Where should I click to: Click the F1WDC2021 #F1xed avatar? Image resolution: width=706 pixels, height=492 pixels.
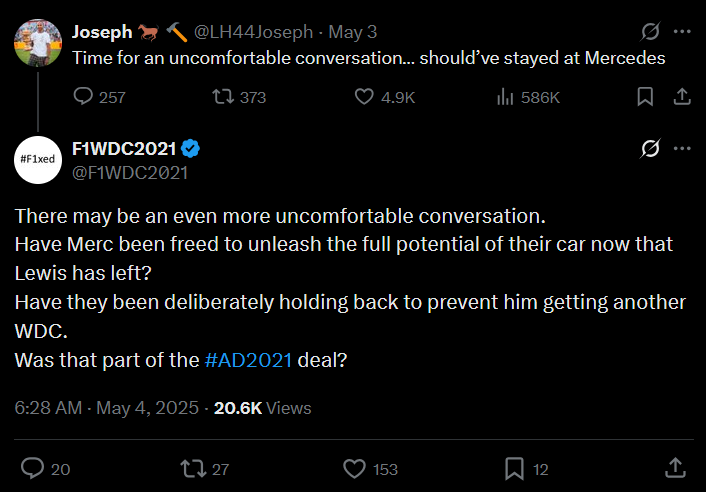click(38, 160)
